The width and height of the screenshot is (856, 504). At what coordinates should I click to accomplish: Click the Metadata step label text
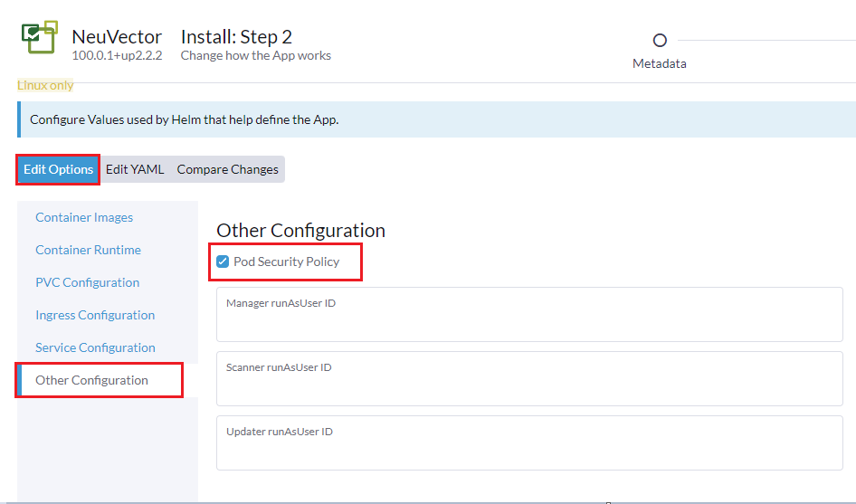[660, 63]
